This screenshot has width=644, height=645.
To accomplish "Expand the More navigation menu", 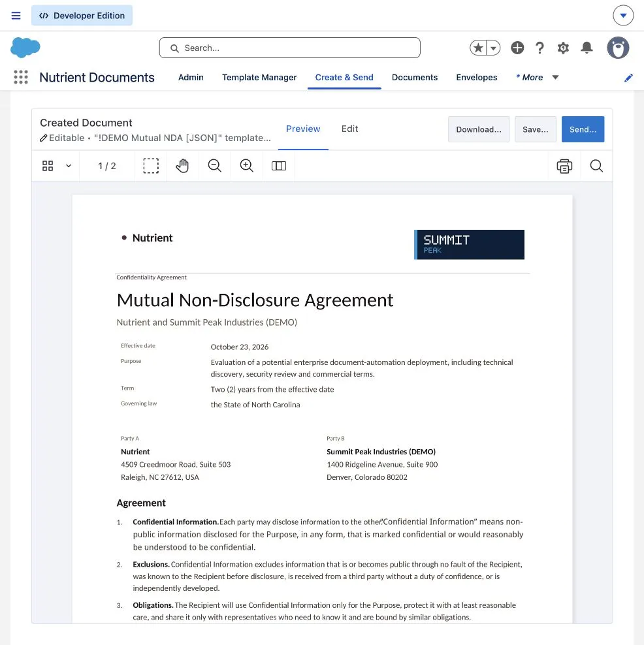I will [537, 77].
